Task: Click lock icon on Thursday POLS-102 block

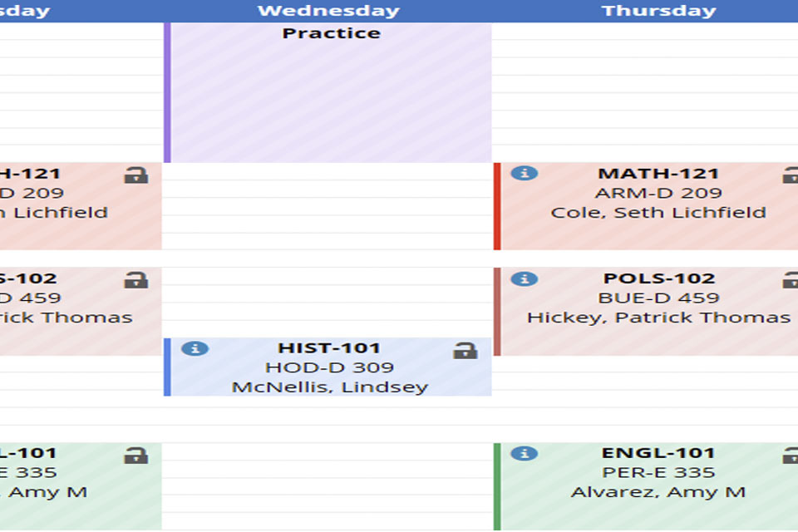Action: coord(791,280)
